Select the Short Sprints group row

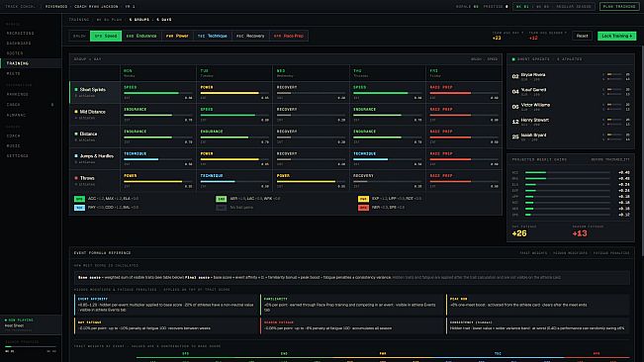point(94,92)
